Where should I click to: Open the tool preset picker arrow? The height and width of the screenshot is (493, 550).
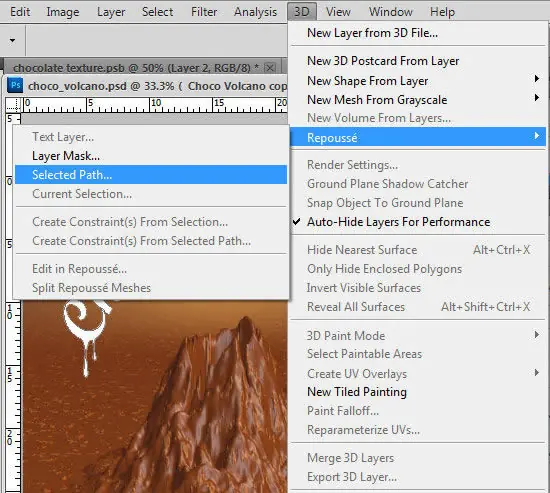click(12, 40)
